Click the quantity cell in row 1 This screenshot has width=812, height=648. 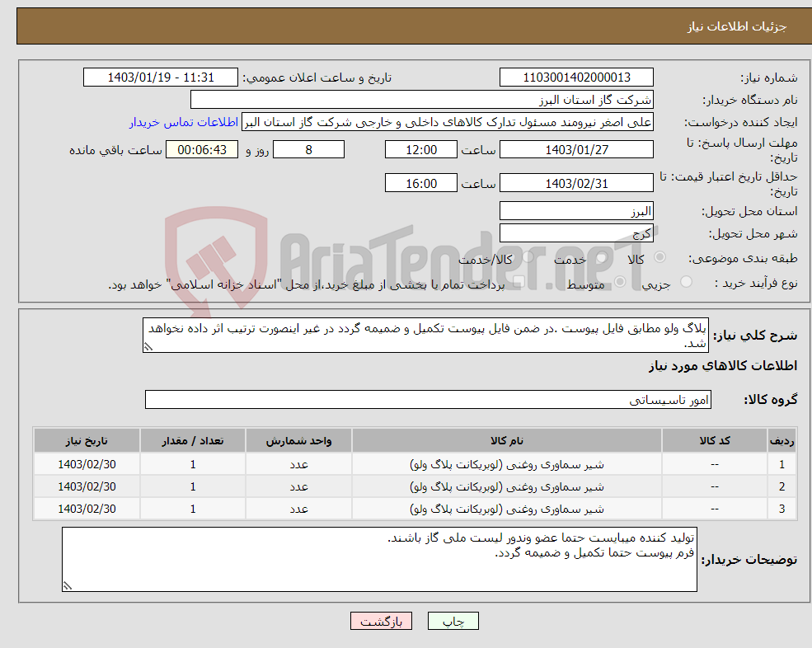click(x=193, y=465)
